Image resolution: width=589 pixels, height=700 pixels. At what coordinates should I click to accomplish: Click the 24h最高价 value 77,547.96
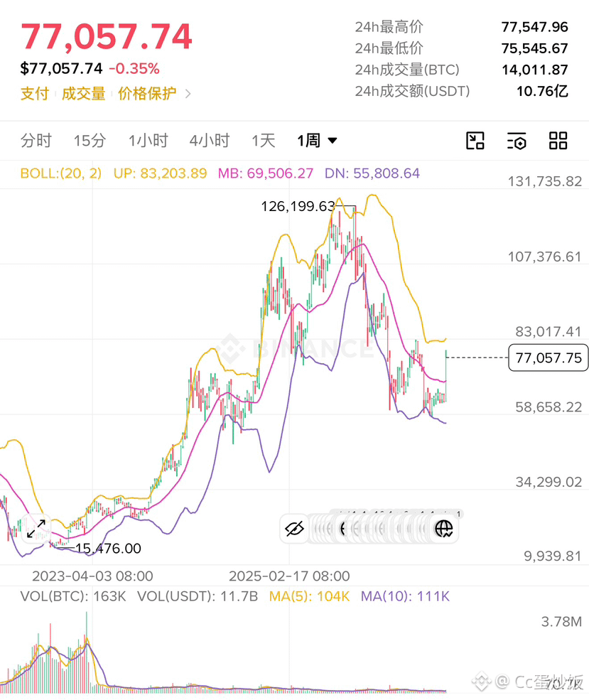[x=534, y=27]
